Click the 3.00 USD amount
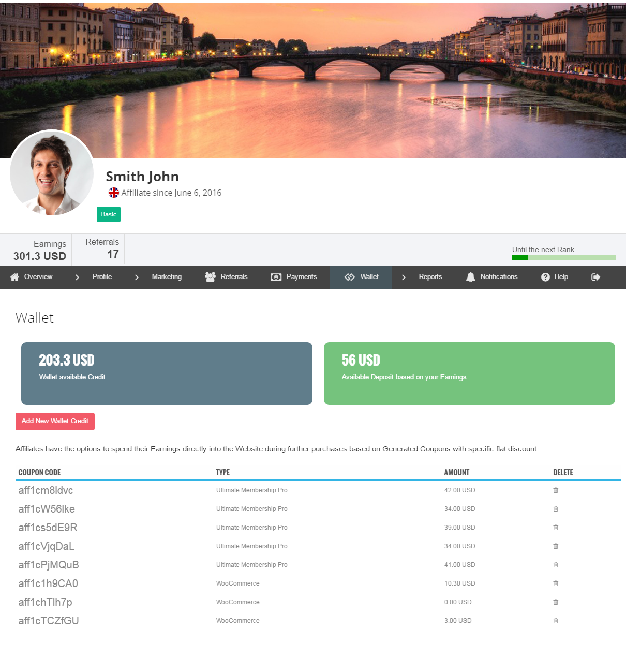626x672 pixels. (458, 621)
